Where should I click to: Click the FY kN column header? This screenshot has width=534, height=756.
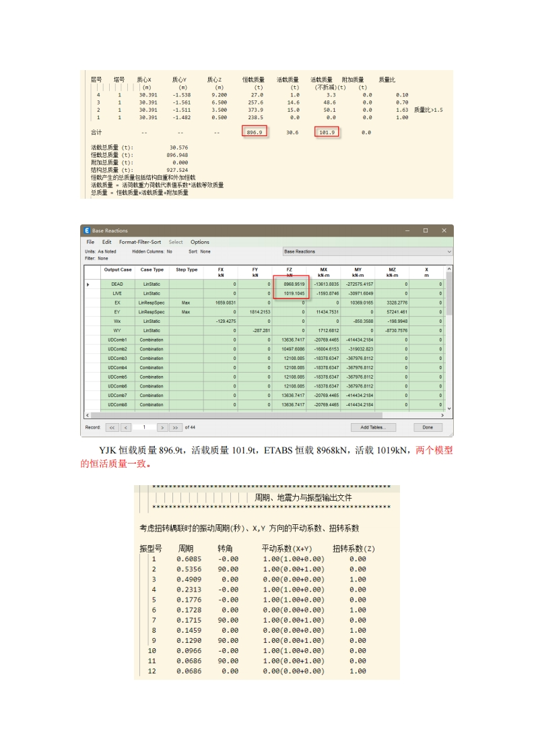[x=255, y=272]
